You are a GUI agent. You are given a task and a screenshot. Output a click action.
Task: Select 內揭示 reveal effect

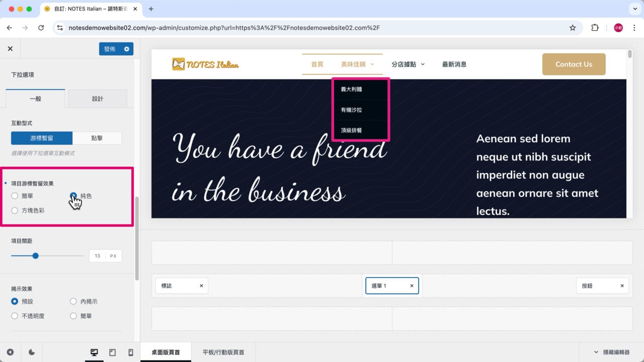click(x=73, y=301)
